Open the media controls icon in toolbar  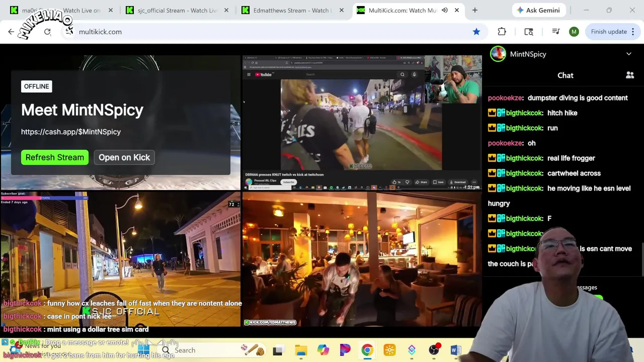pyautogui.click(x=556, y=32)
